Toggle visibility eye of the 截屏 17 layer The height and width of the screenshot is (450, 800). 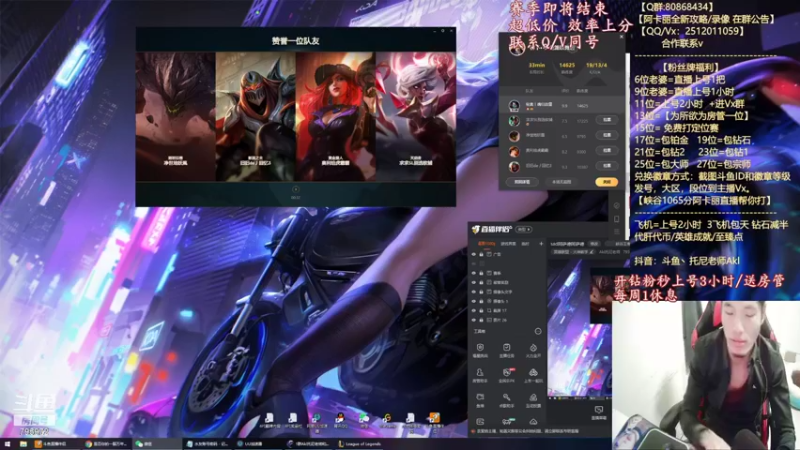tap(473, 311)
